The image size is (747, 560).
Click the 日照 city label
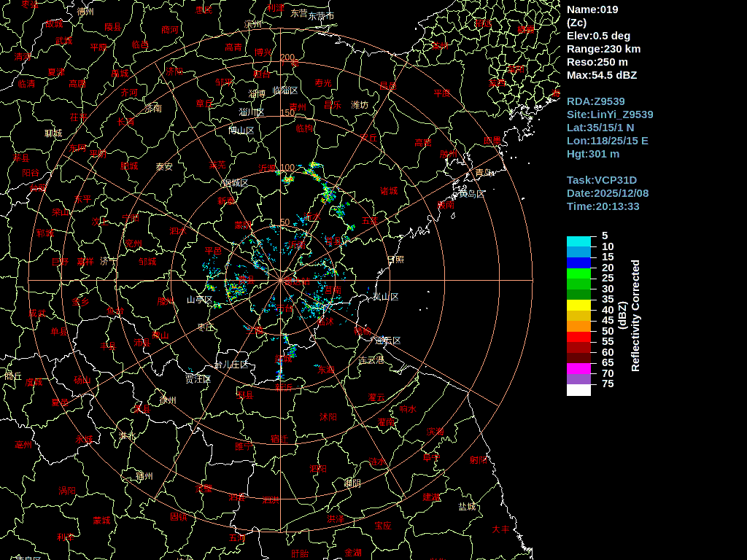click(x=395, y=260)
